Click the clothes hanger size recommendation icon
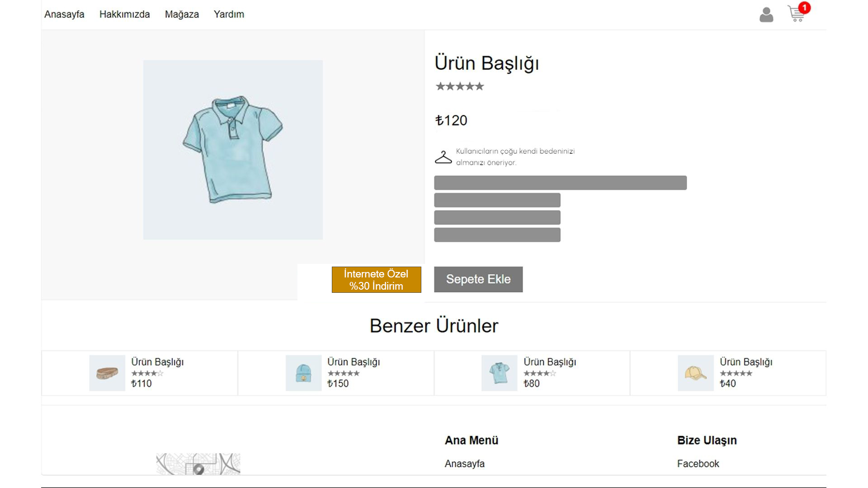Image resolution: width=868 pixels, height=488 pixels. 443,157
